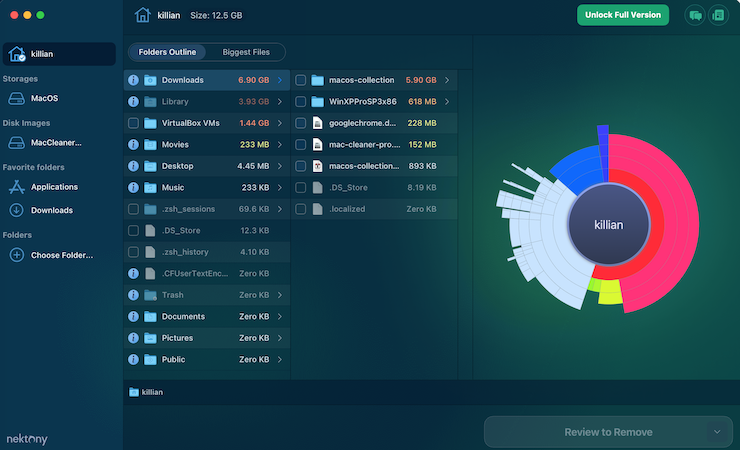The height and width of the screenshot is (450, 740).
Task: Check the .DS_Store checkbox in left column
Action: click(x=134, y=230)
